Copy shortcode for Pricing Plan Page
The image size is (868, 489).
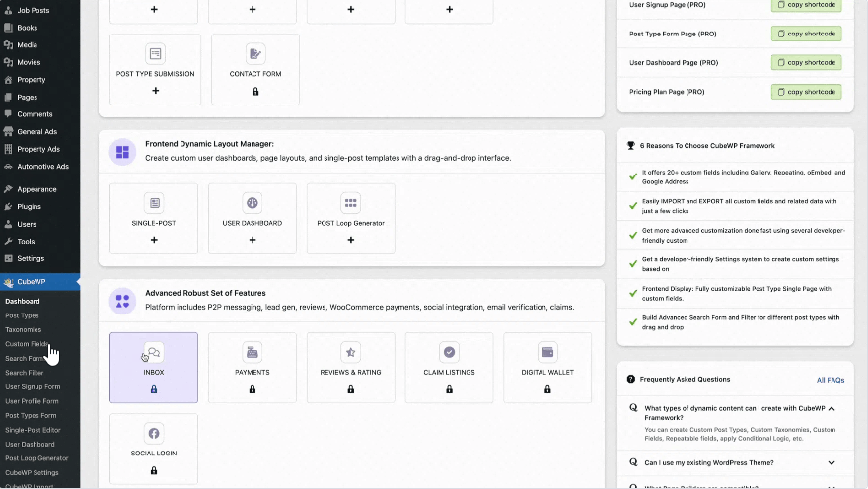(x=806, y=92)
